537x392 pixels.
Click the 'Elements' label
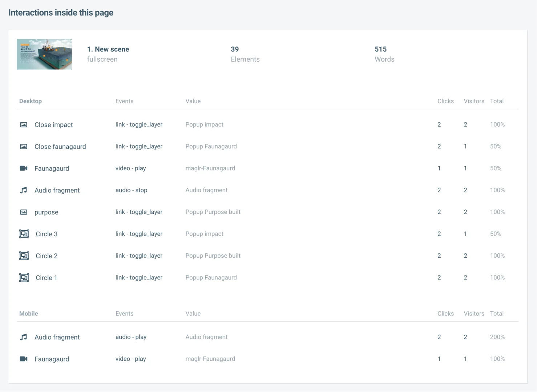[x=245, y=59]
